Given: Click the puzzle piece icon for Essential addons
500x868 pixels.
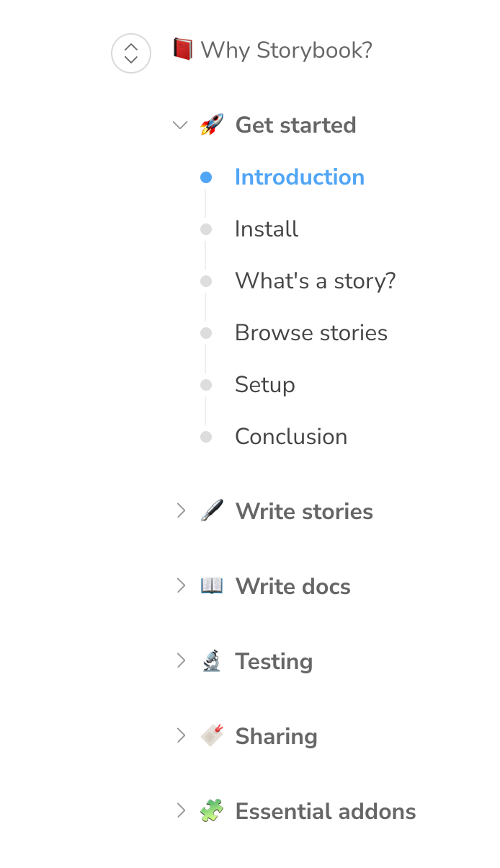Looking at the screenshot, I should pos(213,810).
